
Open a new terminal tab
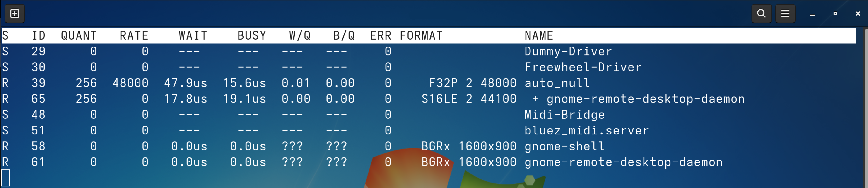point(15,14)
